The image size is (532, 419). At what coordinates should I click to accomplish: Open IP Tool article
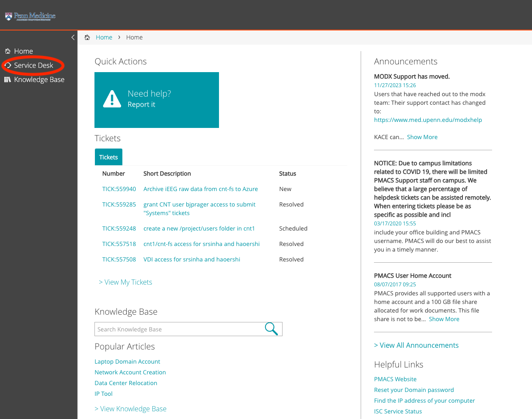point(103,394)
